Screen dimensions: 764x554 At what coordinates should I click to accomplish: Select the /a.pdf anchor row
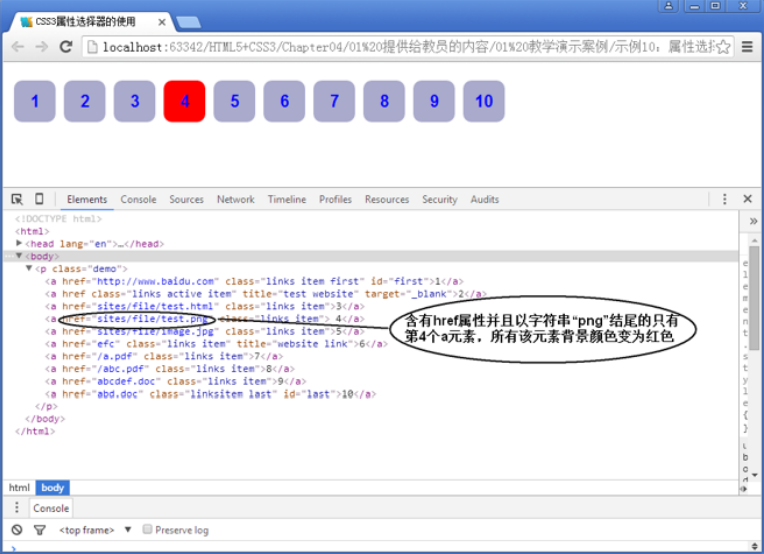(x=164, y=356)
